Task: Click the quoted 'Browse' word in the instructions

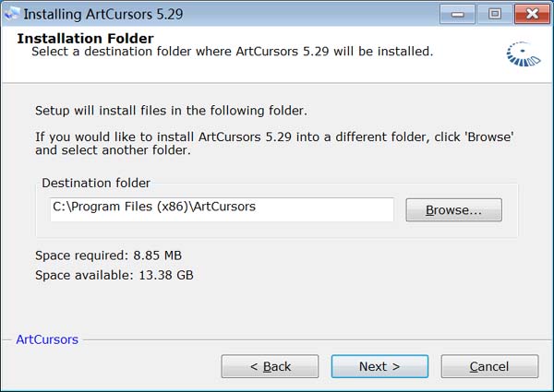Action: point(489,137)
